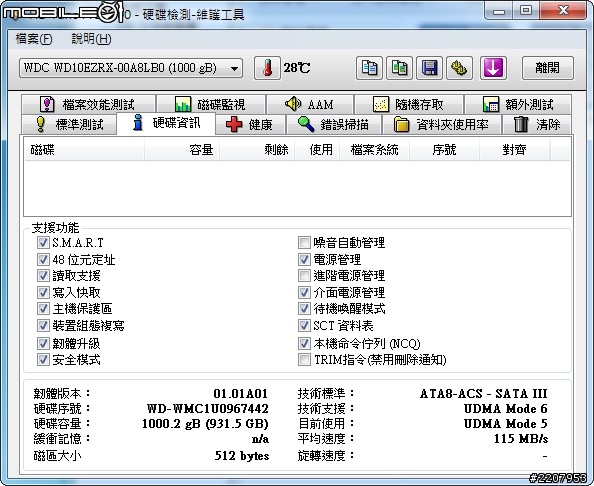594x486 pixels.
Task: Open the 檔案(F) menu
Action: pyautogui.click(x=33, y=39)
